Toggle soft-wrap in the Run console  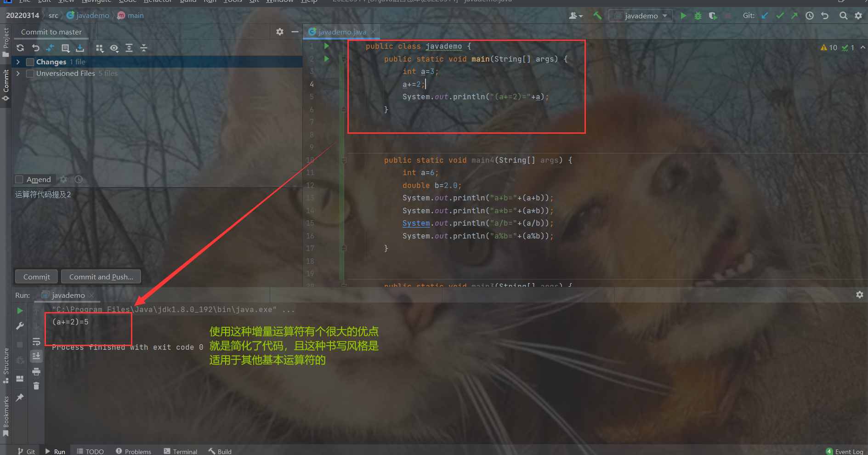click(x=36, y=341)
